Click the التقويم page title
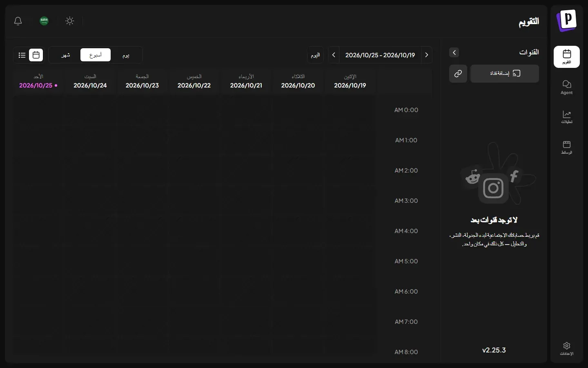The width and height of the screenshot is (588, 368). 529,22
